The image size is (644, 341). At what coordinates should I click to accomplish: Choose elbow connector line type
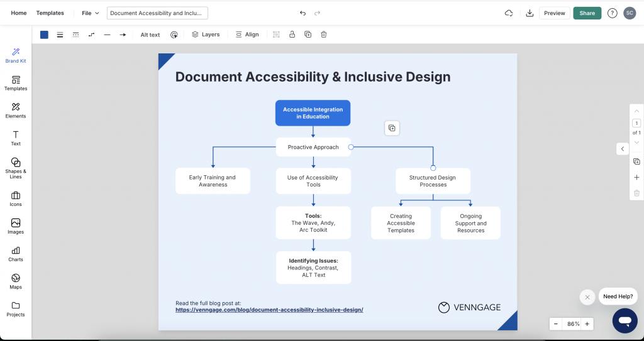[92, 35]
